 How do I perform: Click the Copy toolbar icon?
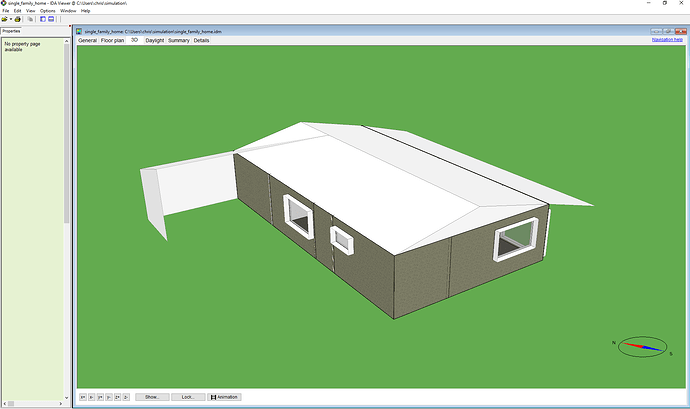(30, 19)
